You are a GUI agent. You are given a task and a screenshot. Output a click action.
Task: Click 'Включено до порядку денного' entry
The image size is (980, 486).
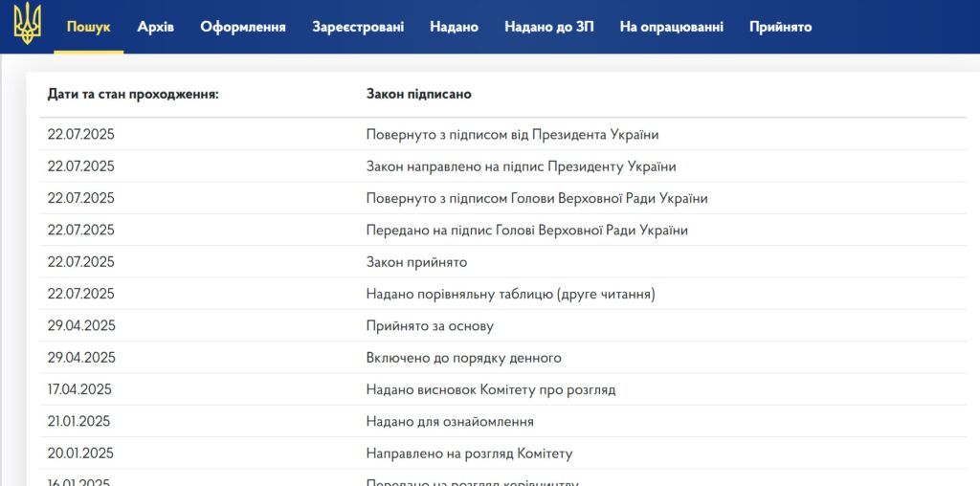[464, 358]
